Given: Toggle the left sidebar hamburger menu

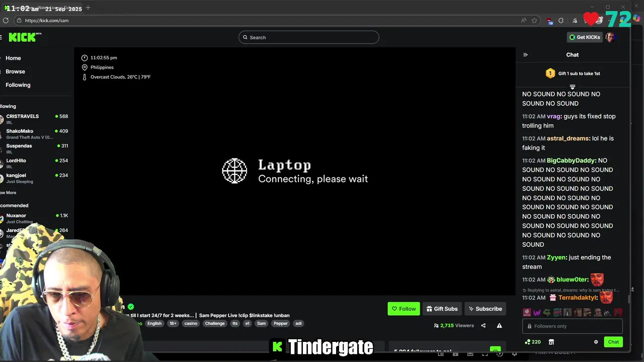Looking at the screenshot, I should [x=2, y=37].
